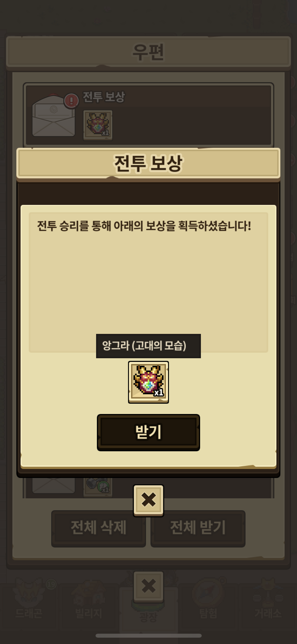297x644 pixels.
Task: Close the 전투 보상 popup with X
Action: coord(148,500)
